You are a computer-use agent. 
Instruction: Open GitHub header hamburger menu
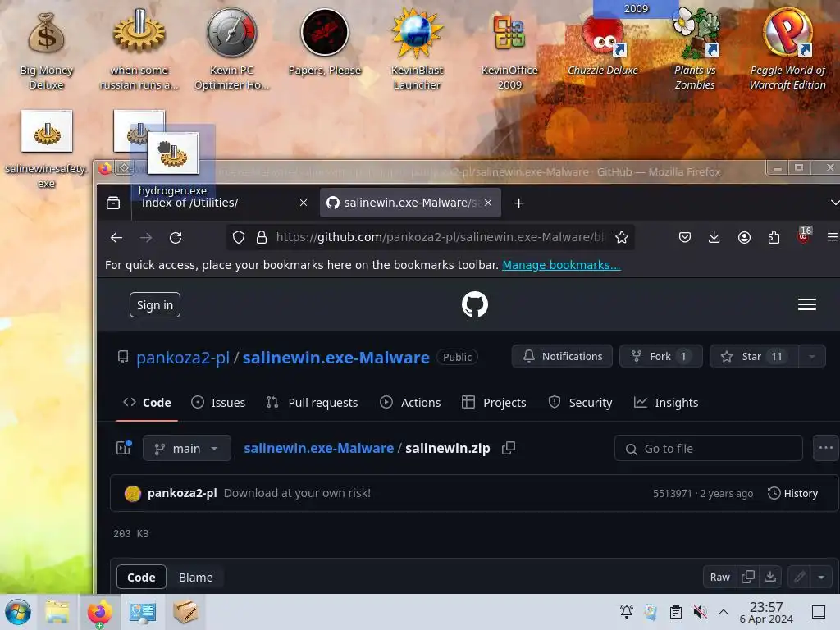pos(807,304)
